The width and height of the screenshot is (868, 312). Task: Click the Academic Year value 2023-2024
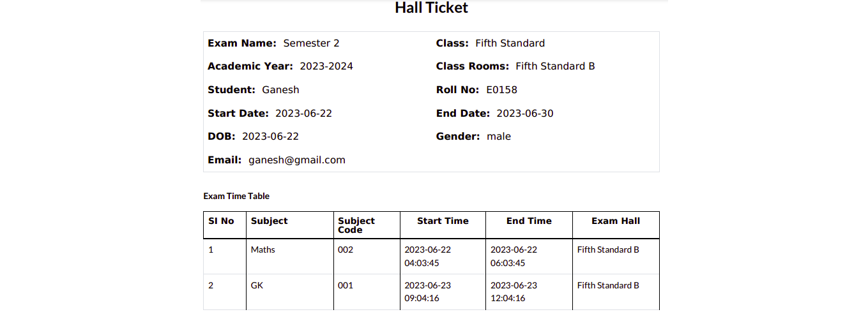326,66
